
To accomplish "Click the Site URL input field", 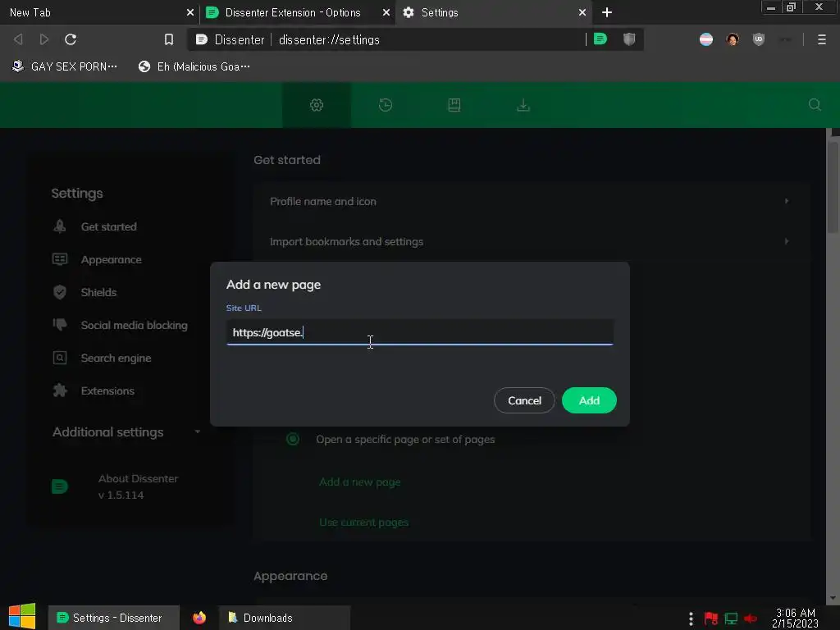I will pyautogui.click(x=420, y=332).
